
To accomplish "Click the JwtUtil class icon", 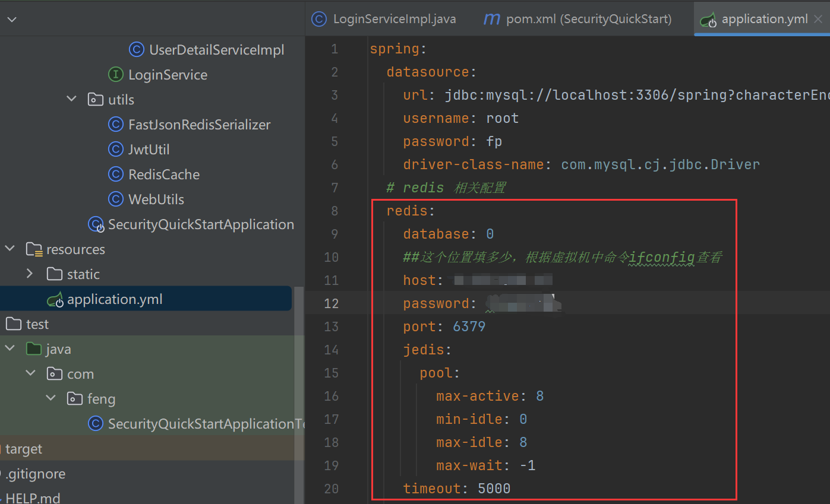I will [115, 150].
